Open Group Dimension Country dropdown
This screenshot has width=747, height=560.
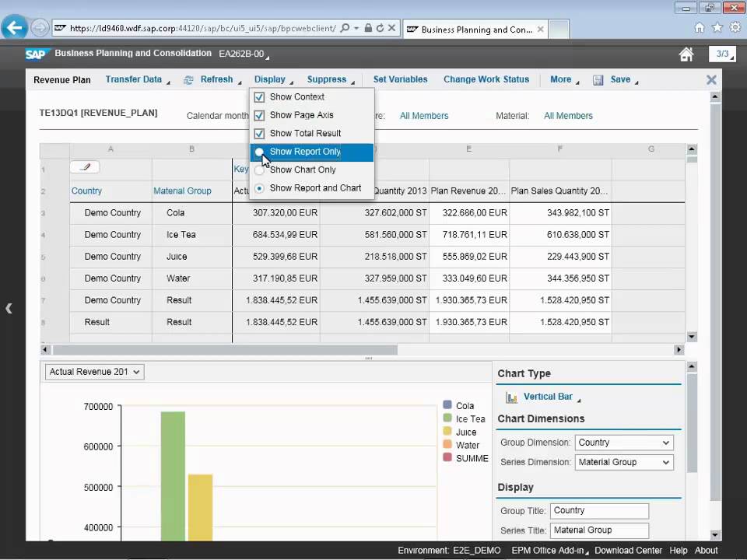tap(623, 443)
